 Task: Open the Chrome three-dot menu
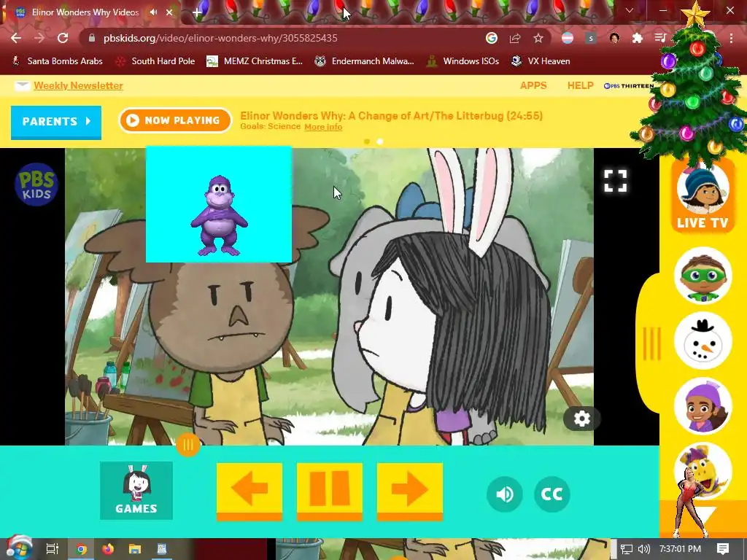coord(731,38)
